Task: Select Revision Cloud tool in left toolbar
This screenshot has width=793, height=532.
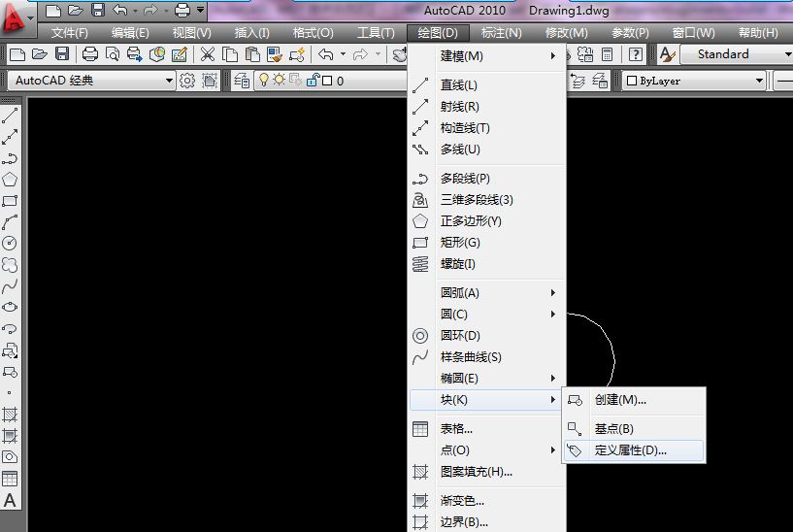Action: tap(10, 264)
